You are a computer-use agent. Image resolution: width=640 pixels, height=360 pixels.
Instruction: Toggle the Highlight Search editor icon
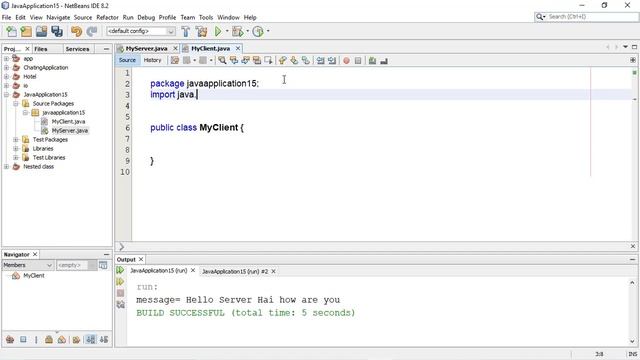click(257, 60)
